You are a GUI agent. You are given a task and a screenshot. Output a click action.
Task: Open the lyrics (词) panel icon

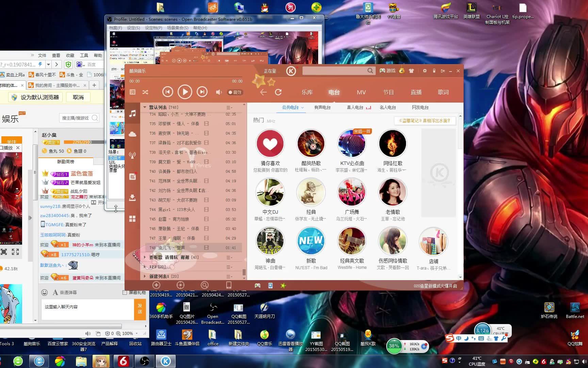coord(132,92)
